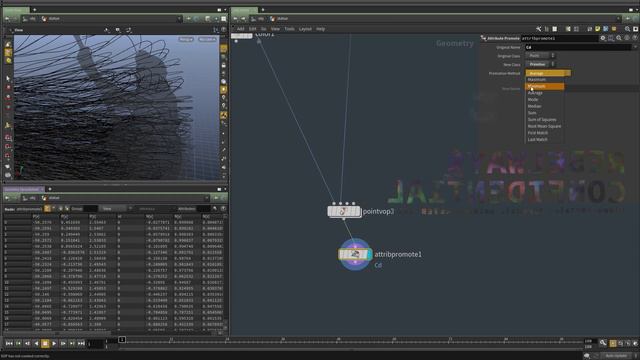Image resolution: width=640 pixels, height=360 pixels.
Task: Open the View menu in network editor
Action: pyautogui.click(x=275, y=29)
